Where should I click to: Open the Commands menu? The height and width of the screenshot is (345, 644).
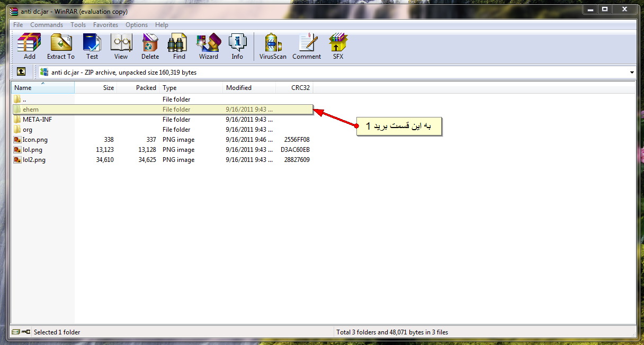click(47, 25)
